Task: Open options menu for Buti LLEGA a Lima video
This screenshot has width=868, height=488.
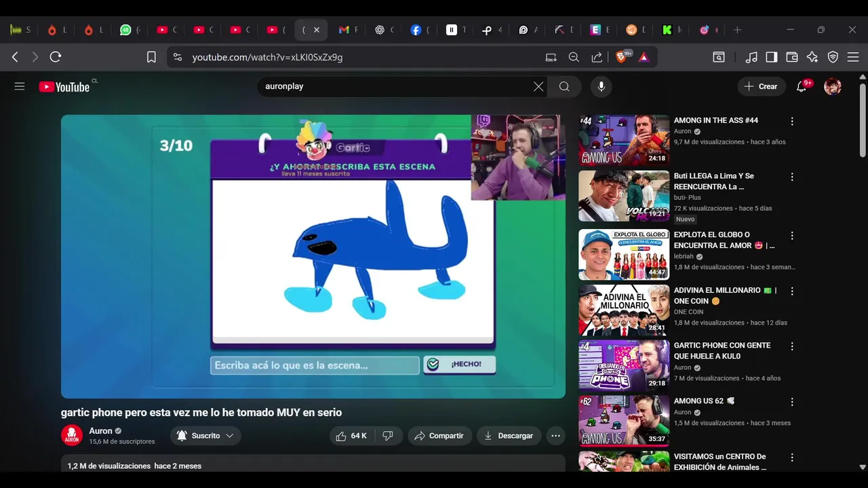Action: (792, 177)
